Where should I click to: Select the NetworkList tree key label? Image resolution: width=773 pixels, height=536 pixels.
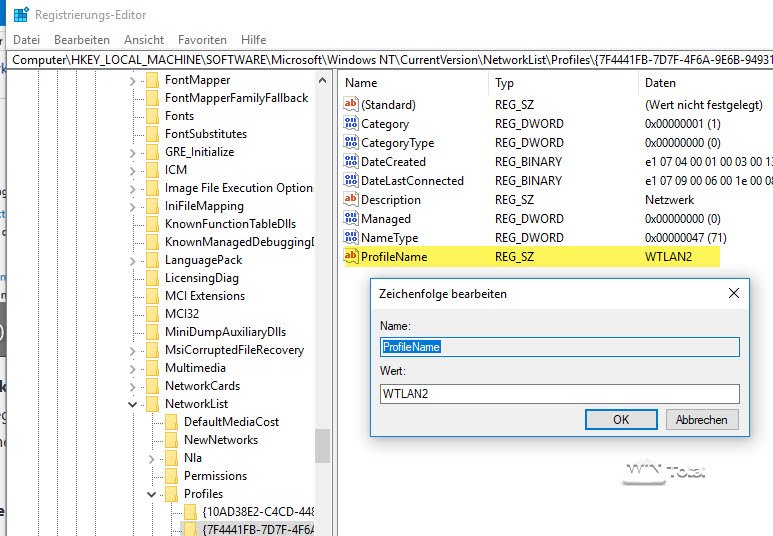[196, 404]
